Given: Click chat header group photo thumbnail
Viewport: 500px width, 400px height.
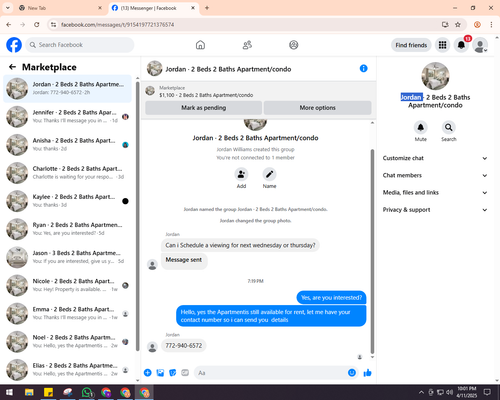Looking at the screenshot, I should [x=154, y=68].
